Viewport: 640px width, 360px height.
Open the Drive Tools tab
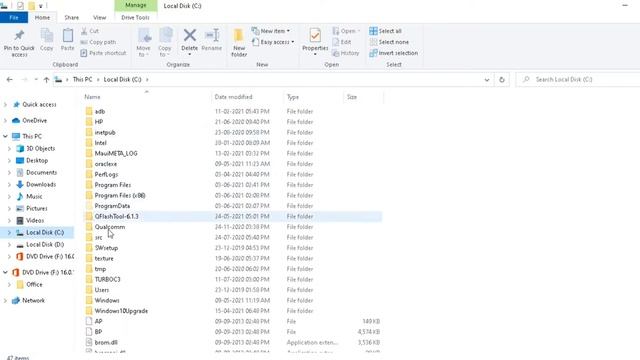135,18
